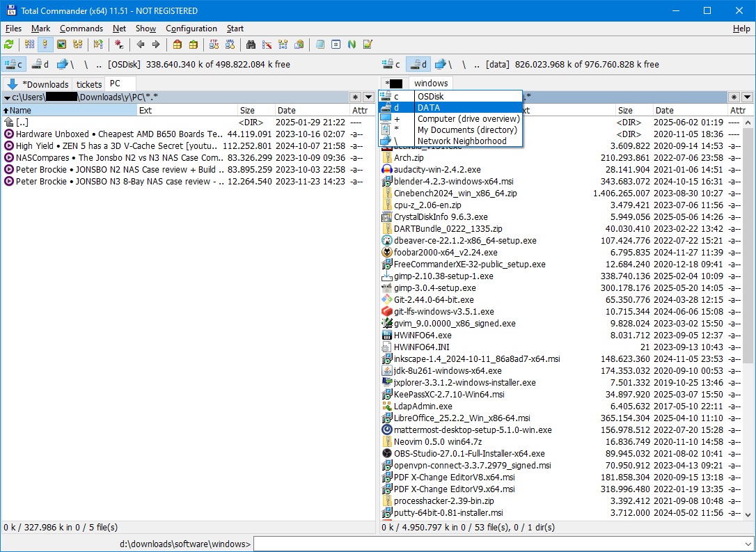This screenshot has width=756, height=552.
Task: Choose Network Neighborhood in dropdown
Action: pos(450,141)
